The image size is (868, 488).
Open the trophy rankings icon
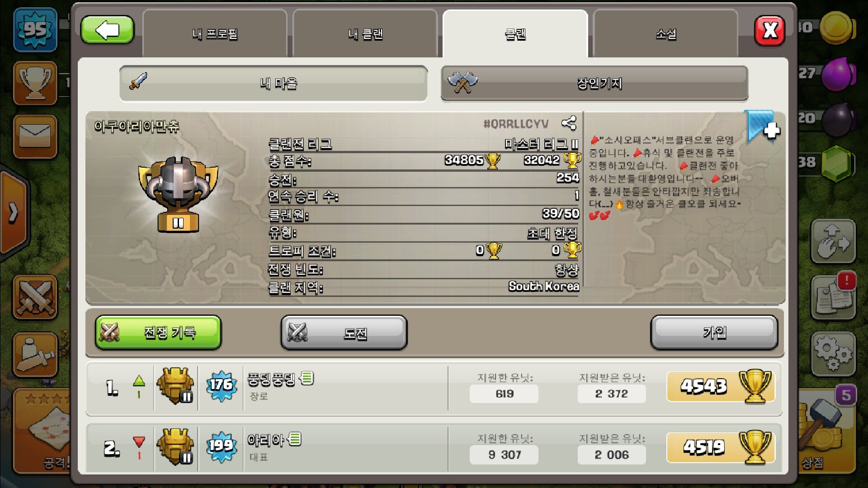tap(35, 83)
